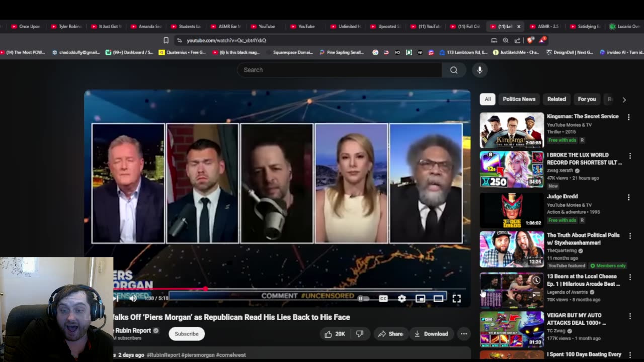Open Google bookmark G icon
Image resolution: width=644 pixels, height=362 pixels.
click(x=375, y=52)
